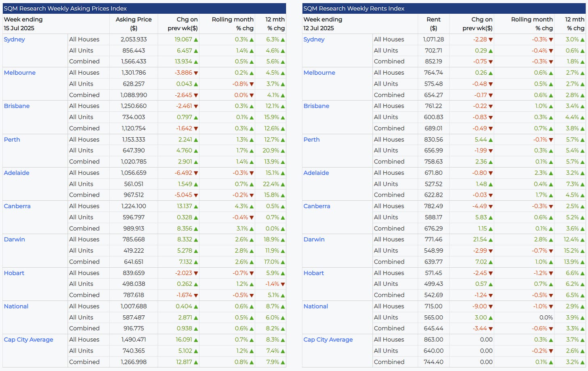Viewport: 588px width, 371px height.
Task: Open Cap City Average link in Rents Index table
Action: tap(328, 340)
